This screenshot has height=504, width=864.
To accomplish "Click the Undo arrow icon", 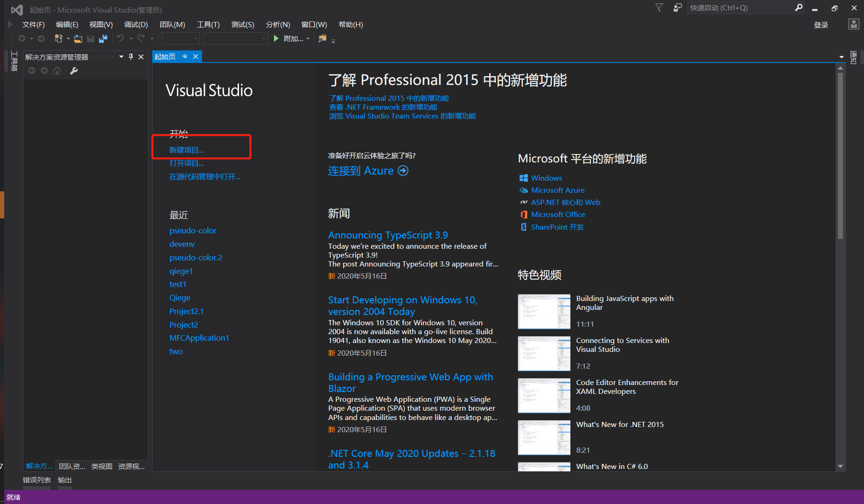I will (120, 39).
